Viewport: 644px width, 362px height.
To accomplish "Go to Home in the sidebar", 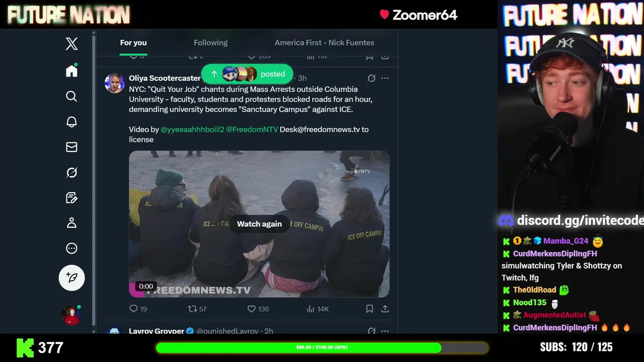I will tap(71, 71).
